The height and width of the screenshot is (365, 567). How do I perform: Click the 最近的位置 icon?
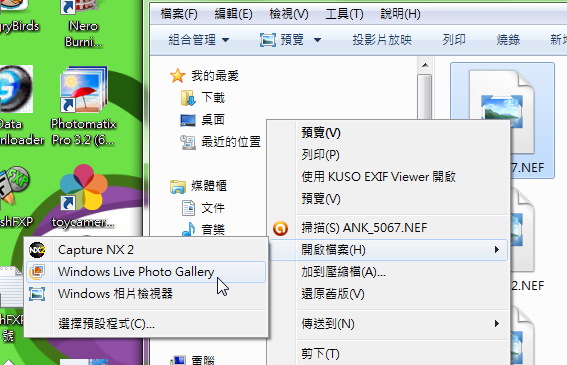coord(188,142)
